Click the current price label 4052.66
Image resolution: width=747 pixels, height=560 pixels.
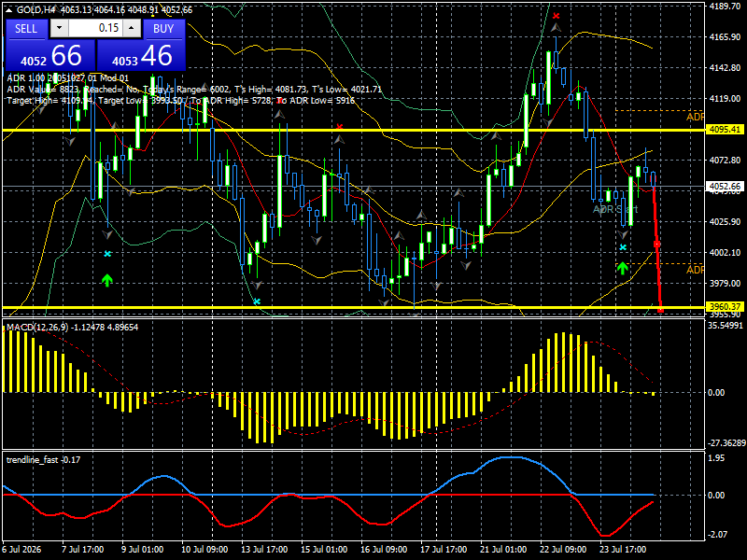click(x=725, y=186)
